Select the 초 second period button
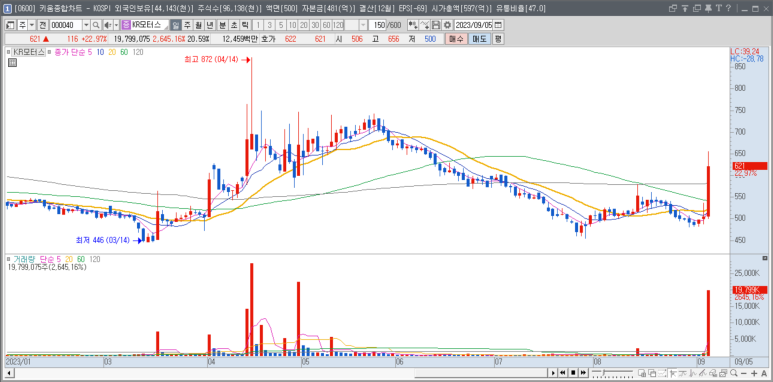The image size is (773, 382). tap(233, 25)
